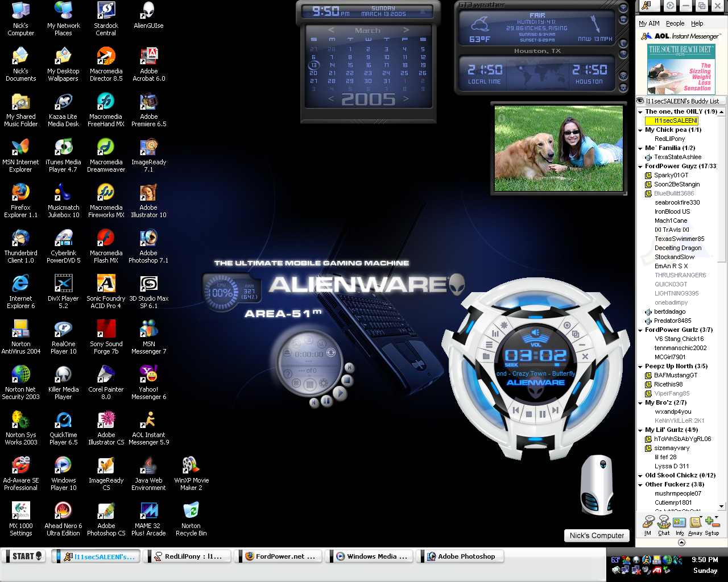Click the START button

pyautogui.click(x=23, y=556)
